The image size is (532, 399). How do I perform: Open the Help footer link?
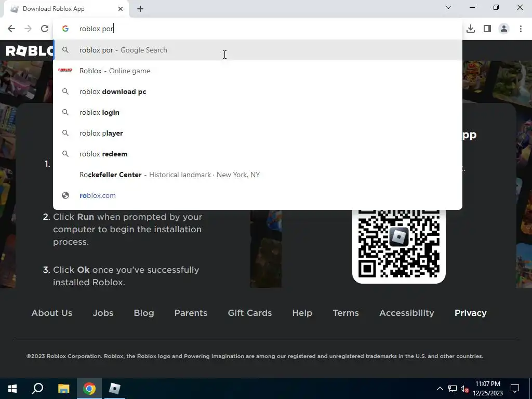pyautogui.click(x=302, y=313)
